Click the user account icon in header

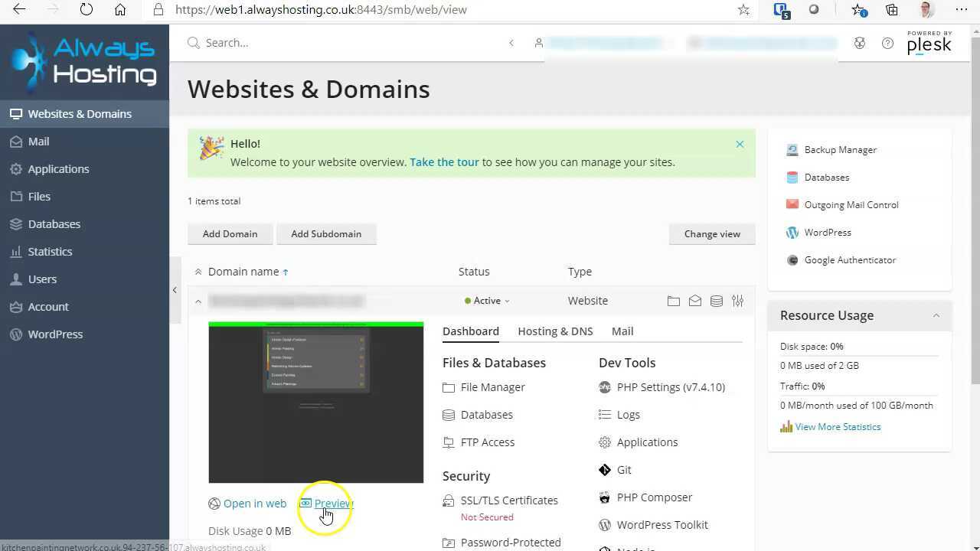point(539,43)
